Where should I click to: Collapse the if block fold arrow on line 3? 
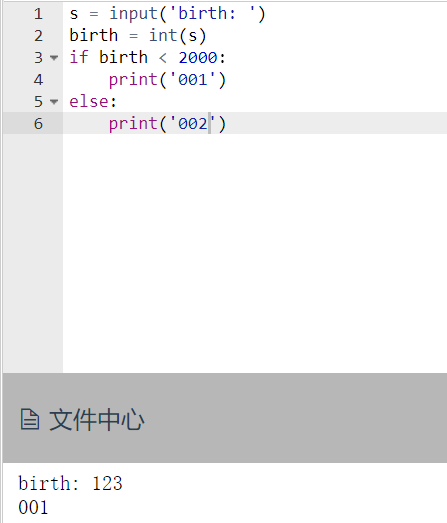click(54, 58)
